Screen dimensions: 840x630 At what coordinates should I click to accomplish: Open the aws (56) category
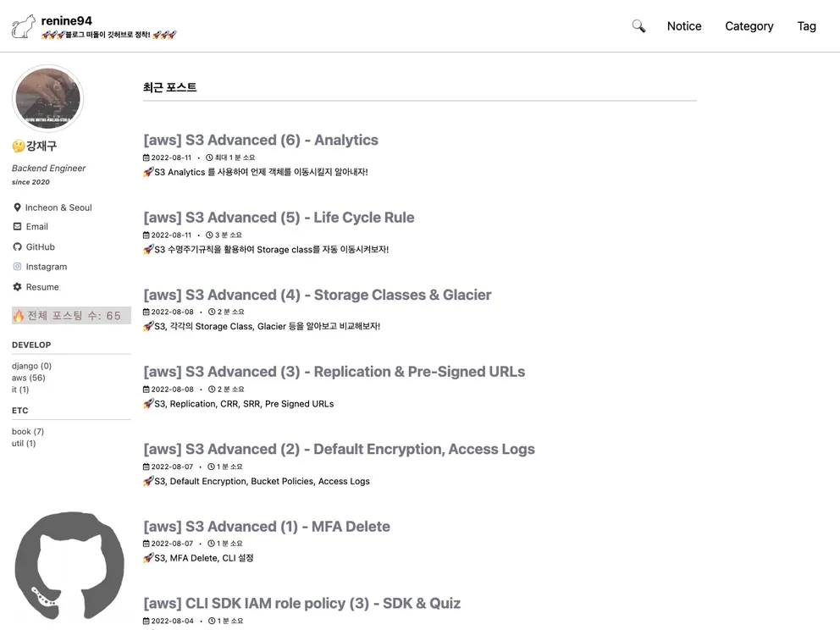tap(29, 378)
